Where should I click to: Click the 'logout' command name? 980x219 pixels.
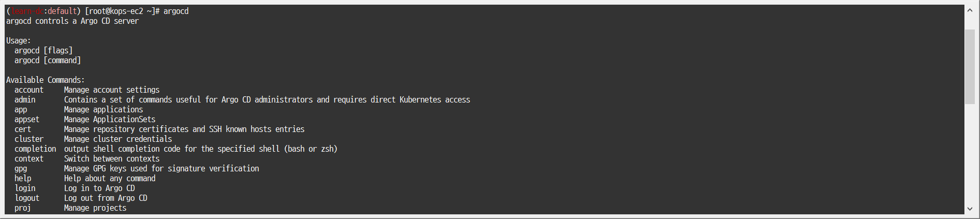click(x=27, y=198)
